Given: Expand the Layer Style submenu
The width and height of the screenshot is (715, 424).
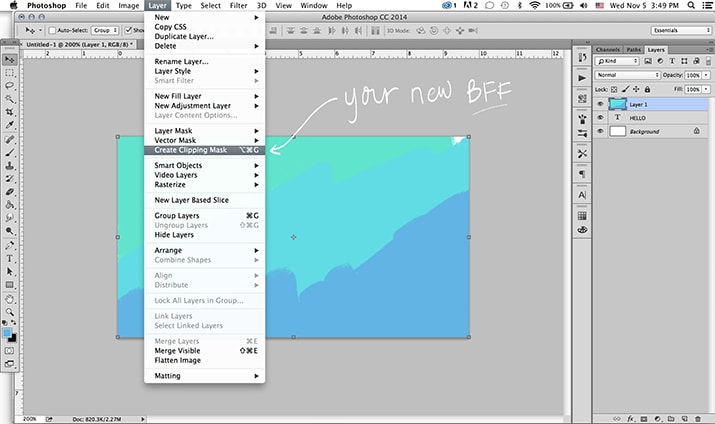Looking at the screenshot, I should point(205,71).
